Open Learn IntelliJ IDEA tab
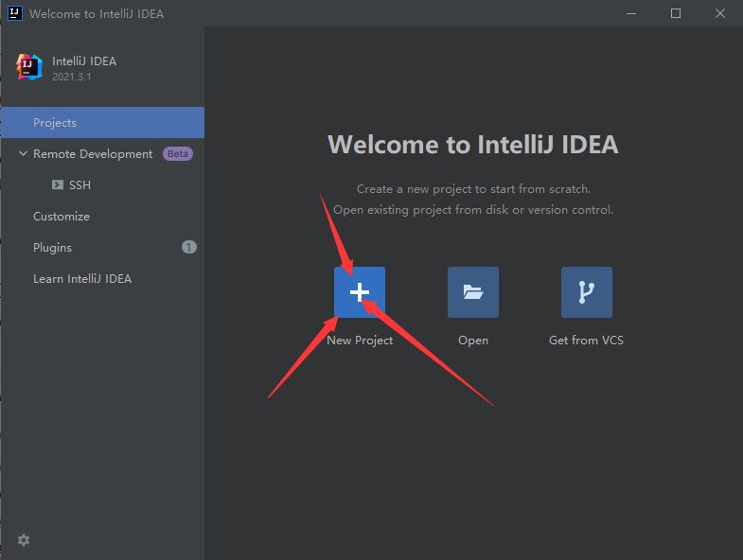This screenshot has width=743, height=560. pyautogui.click(x=103, y=278)
